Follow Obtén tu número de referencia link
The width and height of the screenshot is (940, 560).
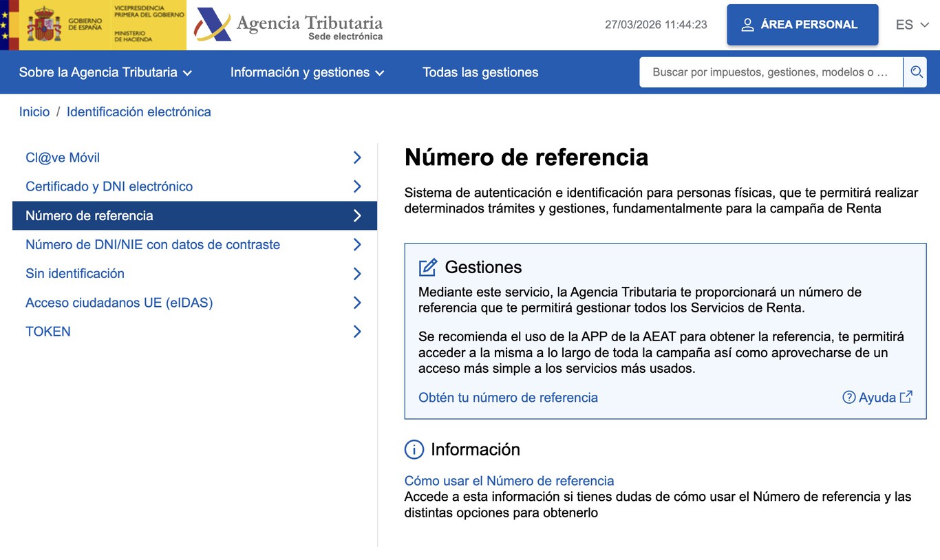pos(508,398)
